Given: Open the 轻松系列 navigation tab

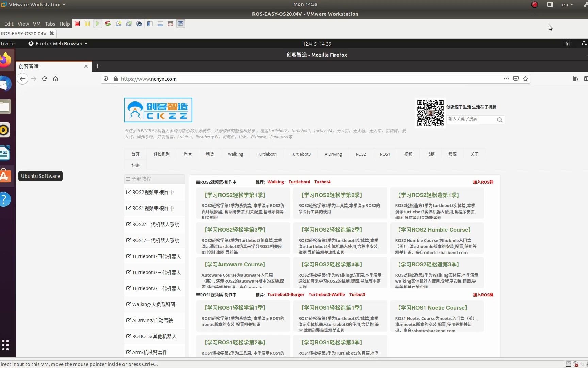Looking at the screenshot, I should [x=162, y=154].
